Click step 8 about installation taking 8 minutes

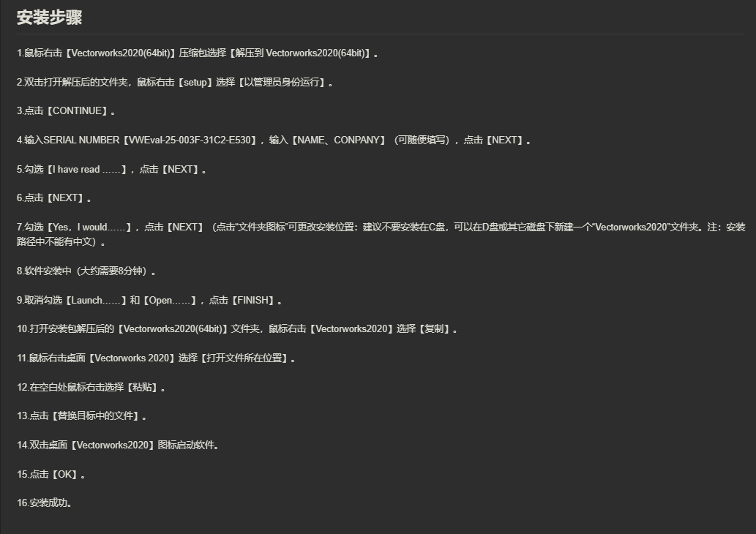pyautogui.click(x=86, y=271)
